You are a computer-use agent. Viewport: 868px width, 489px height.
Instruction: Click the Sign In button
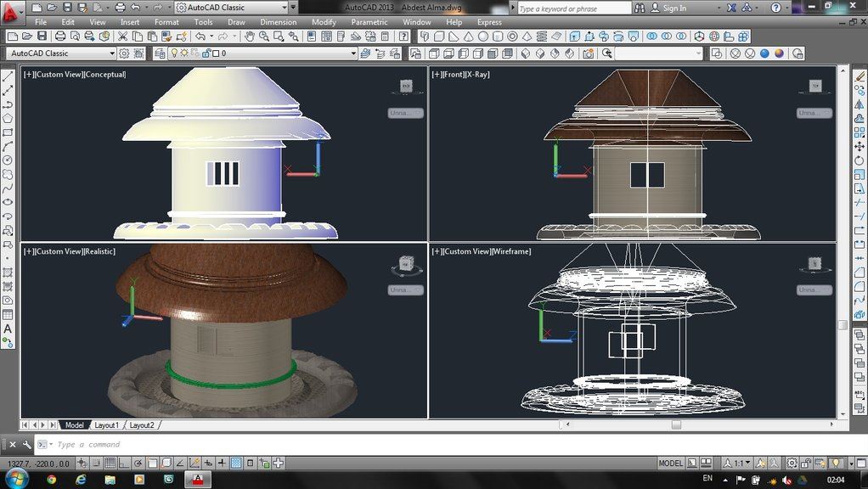668,8
